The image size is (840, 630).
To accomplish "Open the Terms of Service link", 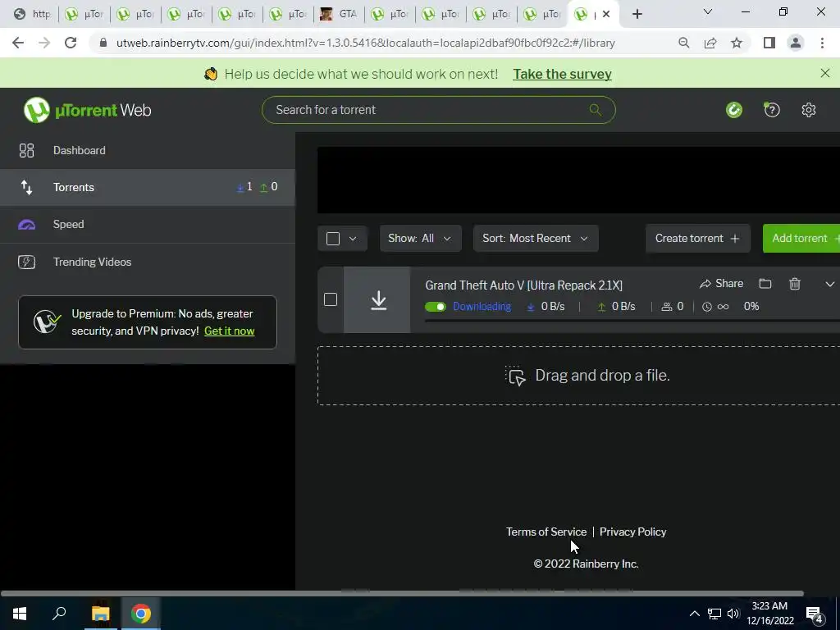I will (546, 532).
